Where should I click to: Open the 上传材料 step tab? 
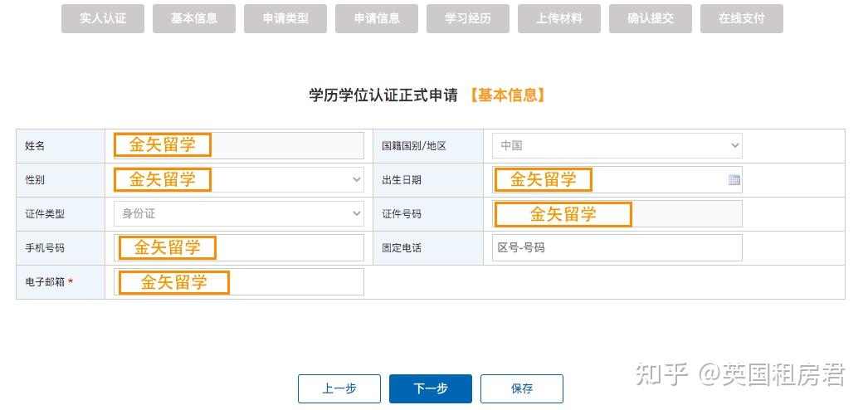[x=559, y=18]
